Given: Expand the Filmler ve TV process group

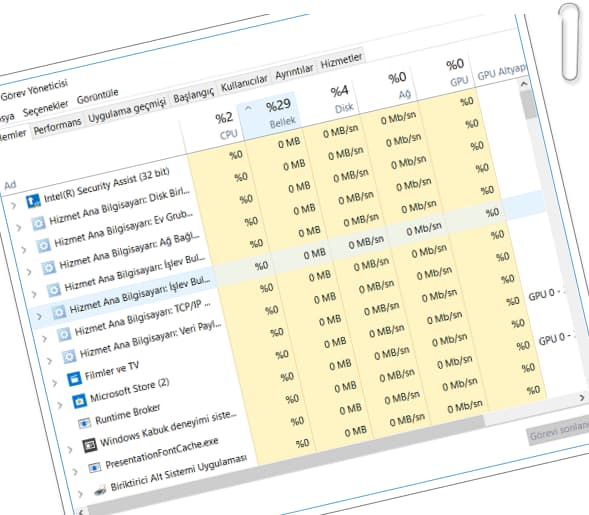Looking at the screenshot, I should [x=55, y=383].
